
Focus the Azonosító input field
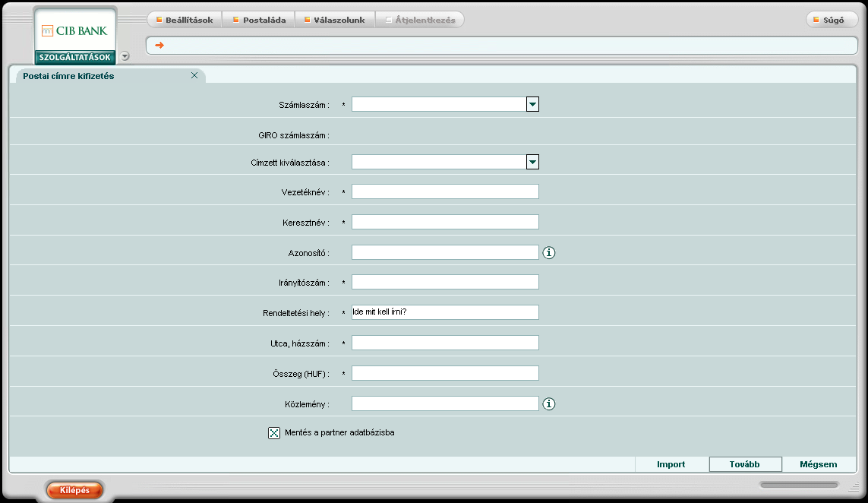point(445,252)
